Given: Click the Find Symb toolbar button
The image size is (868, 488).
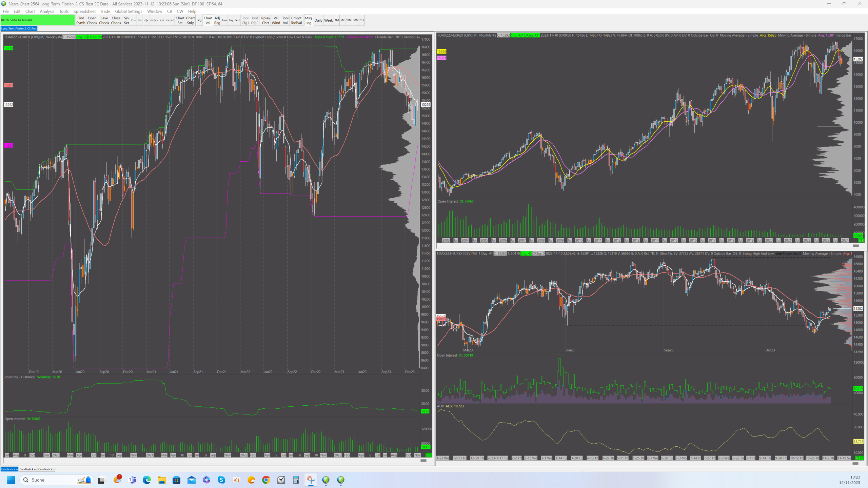Looking at the screenshot, I should click(81, 20).
